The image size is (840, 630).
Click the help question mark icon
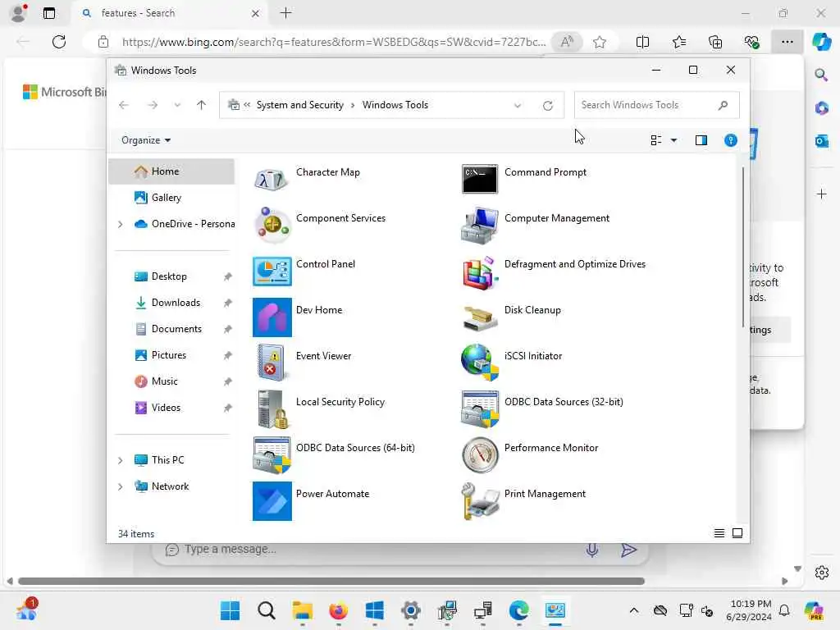point(730,140)
